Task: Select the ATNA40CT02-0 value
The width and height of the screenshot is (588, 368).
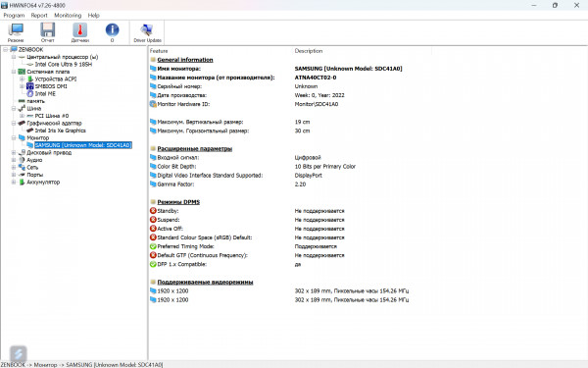Action: (316, 78)
